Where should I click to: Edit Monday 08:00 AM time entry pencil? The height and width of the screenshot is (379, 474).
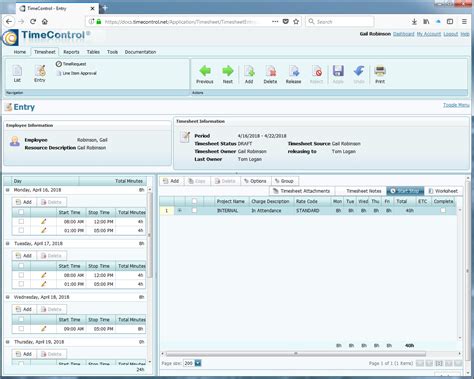coord(44,221)
